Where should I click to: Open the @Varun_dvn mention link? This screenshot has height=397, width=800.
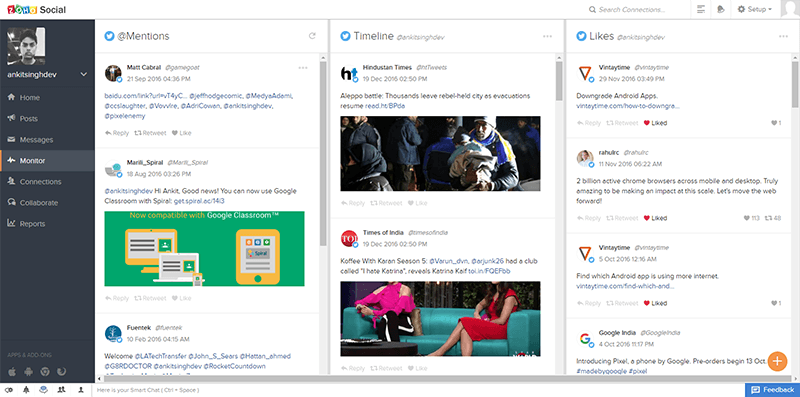(447, 261)
